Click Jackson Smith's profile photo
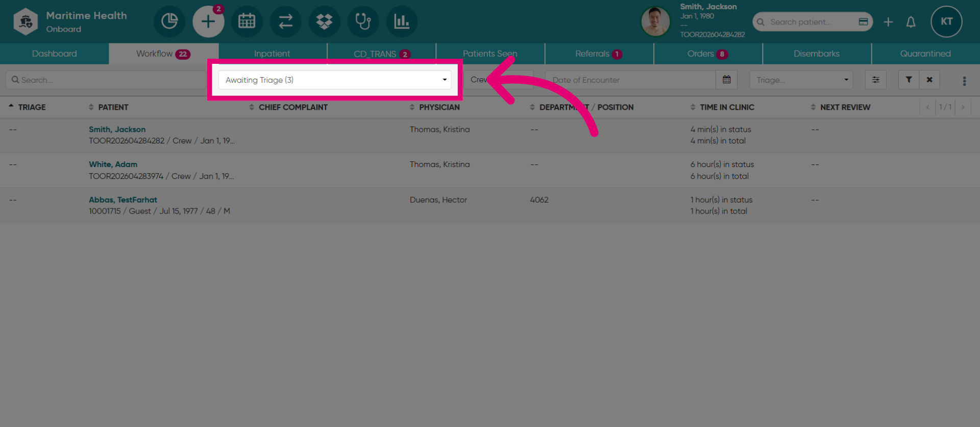This screenshot has height=427, width=980. [x=655, y=21]
